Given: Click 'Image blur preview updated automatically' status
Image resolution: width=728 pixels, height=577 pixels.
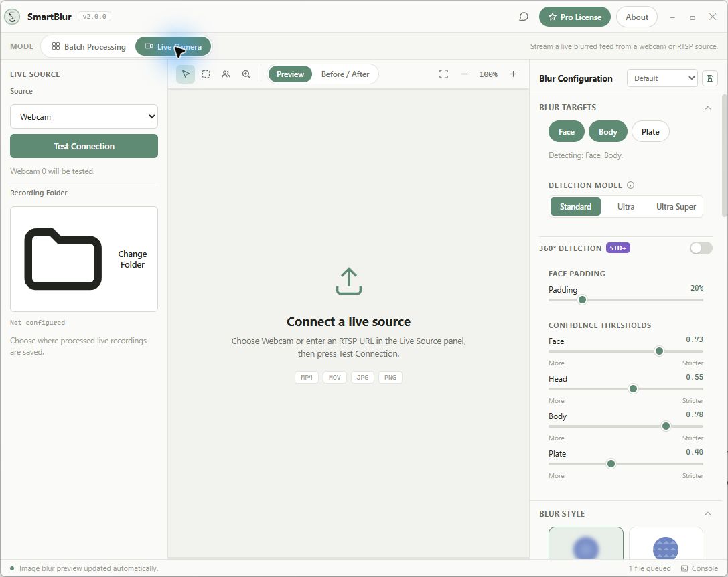Looking at the screenshot, I should (88, 568).
